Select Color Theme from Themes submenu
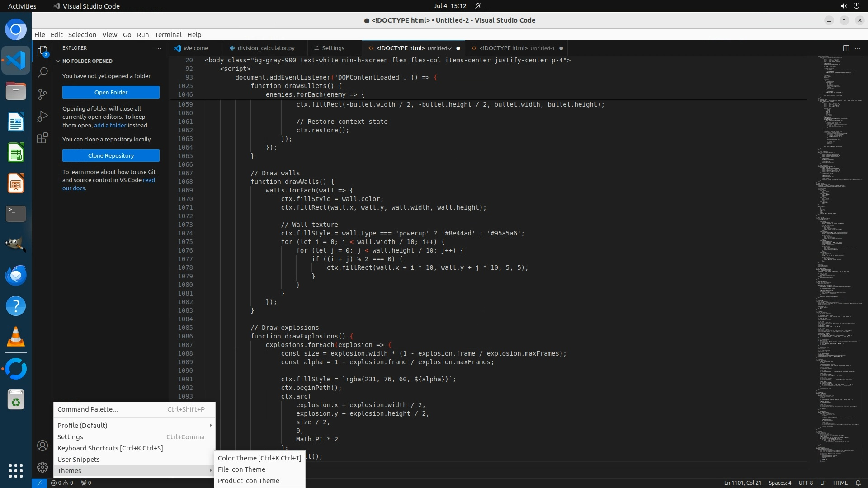Screen dimensions: 868x488 259,458
